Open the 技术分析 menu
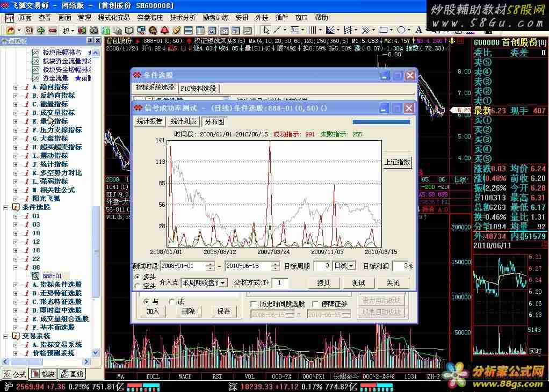This screenshot has width=549, height=392. tap(183, 18)
